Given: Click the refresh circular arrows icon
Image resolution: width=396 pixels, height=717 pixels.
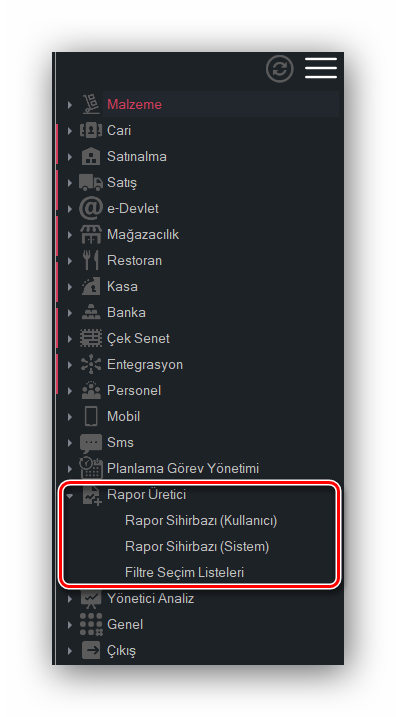Looking at the screenshot, I should [279, 69].
